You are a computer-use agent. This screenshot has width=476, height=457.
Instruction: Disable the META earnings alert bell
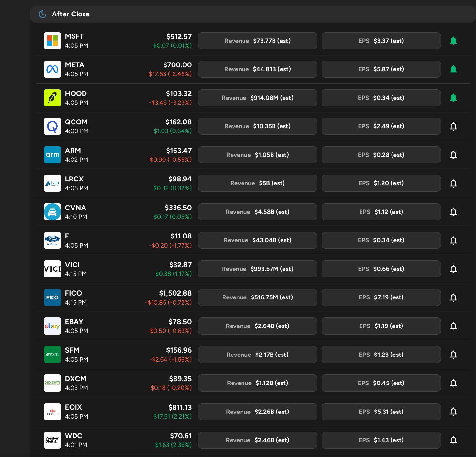pyautogui.click(x=453, y=69)
